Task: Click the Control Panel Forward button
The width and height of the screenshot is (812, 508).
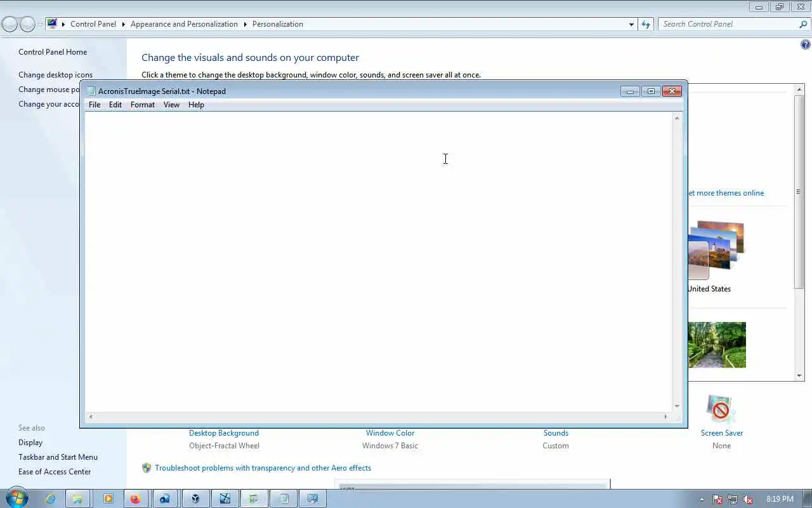Action: (x=27, y=24)
